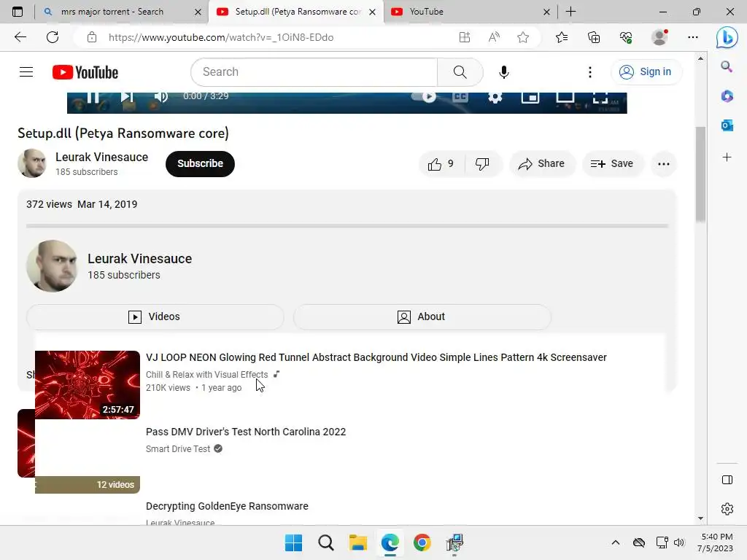The height and width of the screenshot is (560, 747).
Task: Add a site to the sidebar with plus
Action: [x=727, y=157]
